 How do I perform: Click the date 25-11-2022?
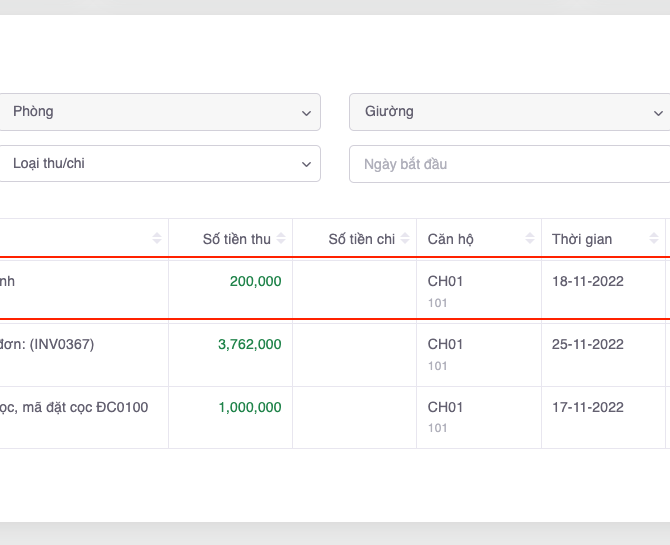588,345
